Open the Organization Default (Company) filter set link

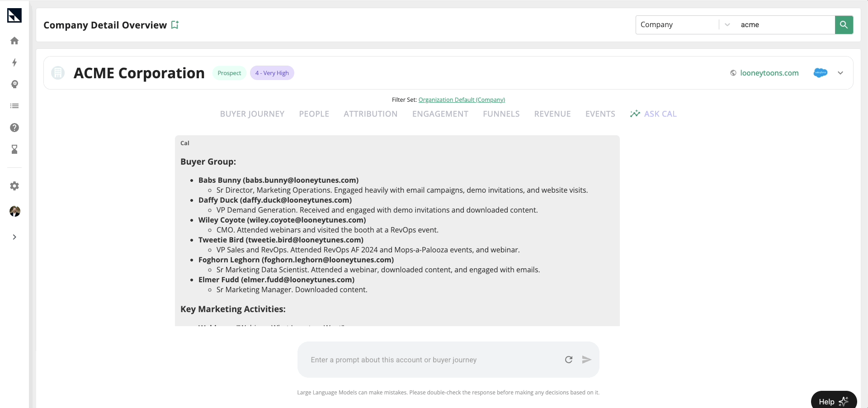[x=462, y=100]
